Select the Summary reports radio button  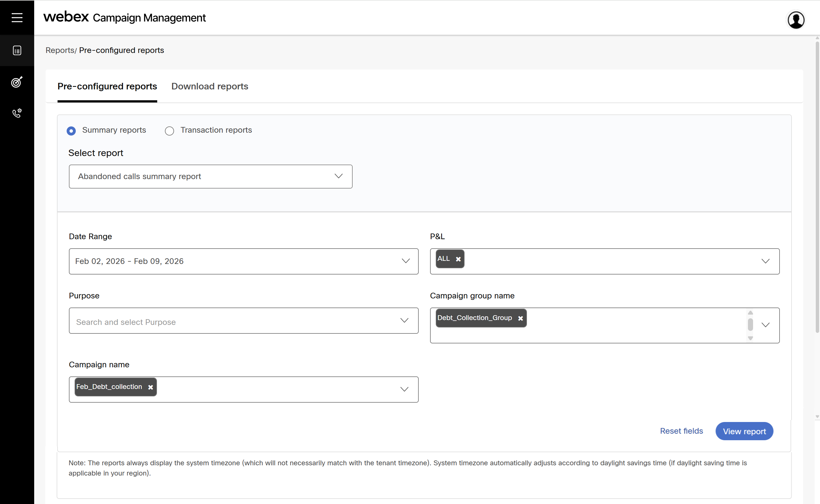[x=71, y=131]
